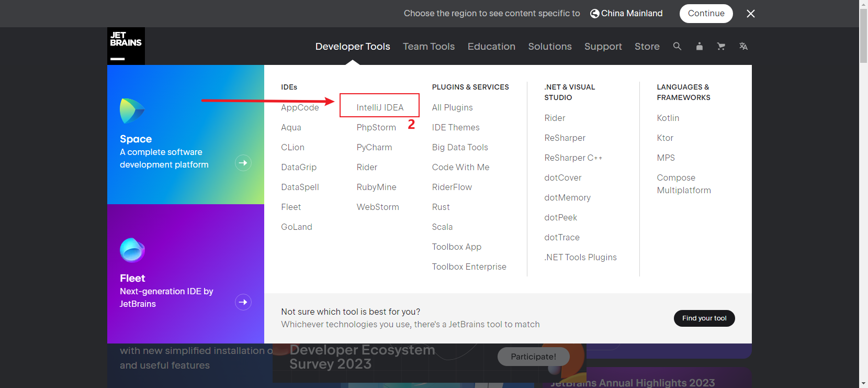
Task: Open the Toolbox Enterprise link
Action: click(469, 267)
